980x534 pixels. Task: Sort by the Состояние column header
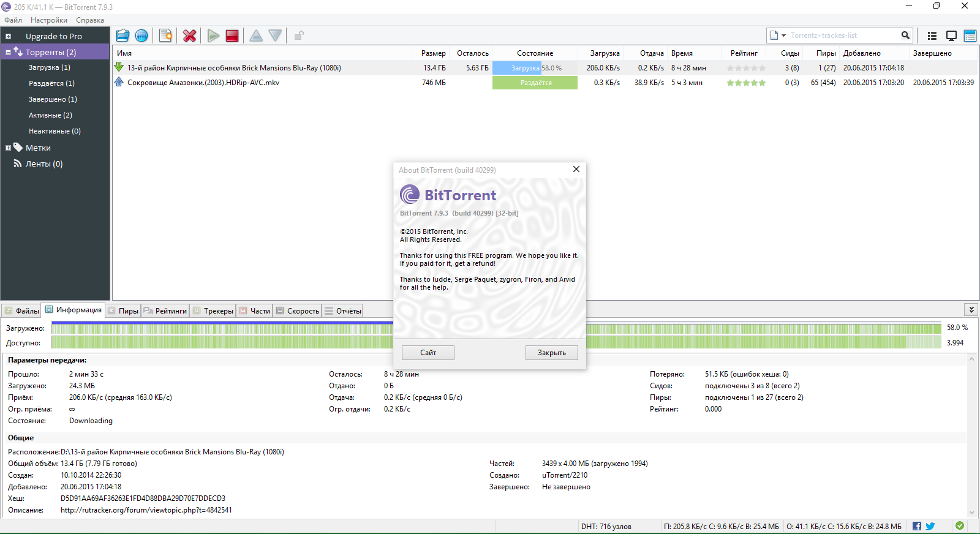tap(535, 53)
